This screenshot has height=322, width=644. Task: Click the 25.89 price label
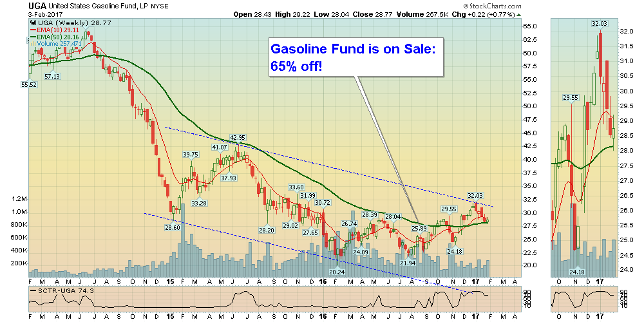pos(420,228)
